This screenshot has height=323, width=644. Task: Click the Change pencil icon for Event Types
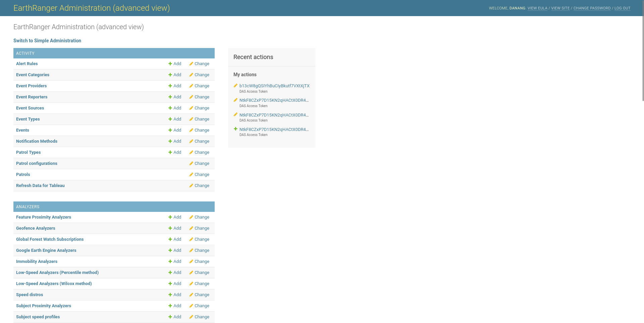pos(191,119)
